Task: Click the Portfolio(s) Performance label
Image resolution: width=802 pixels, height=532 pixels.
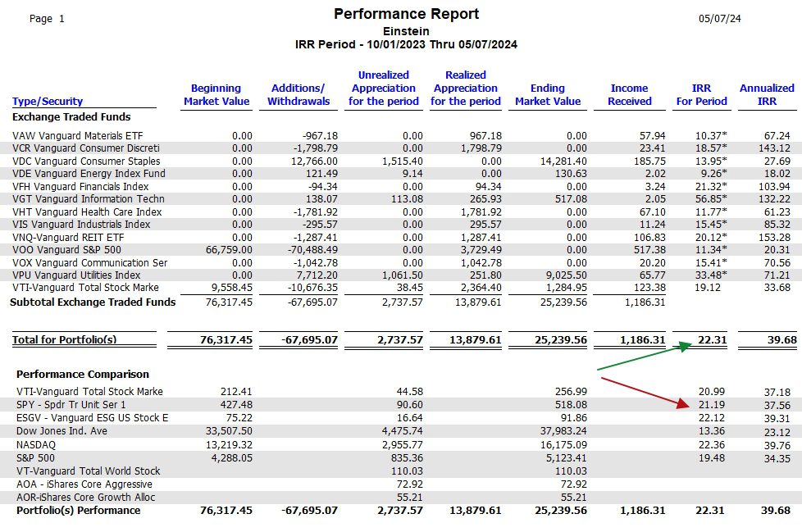Action: 78,511
